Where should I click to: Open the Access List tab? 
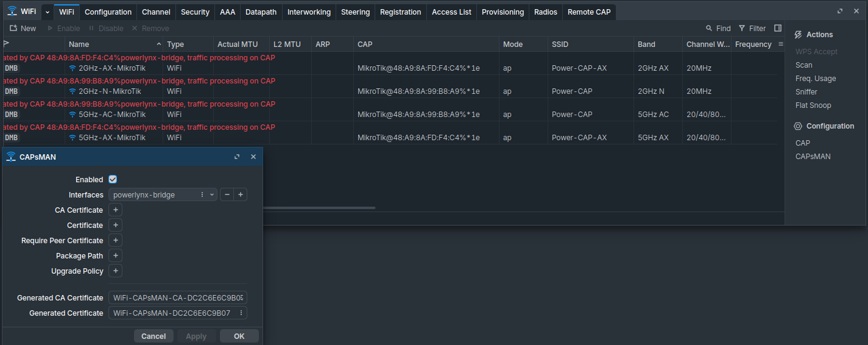click(x=451, y=12)
